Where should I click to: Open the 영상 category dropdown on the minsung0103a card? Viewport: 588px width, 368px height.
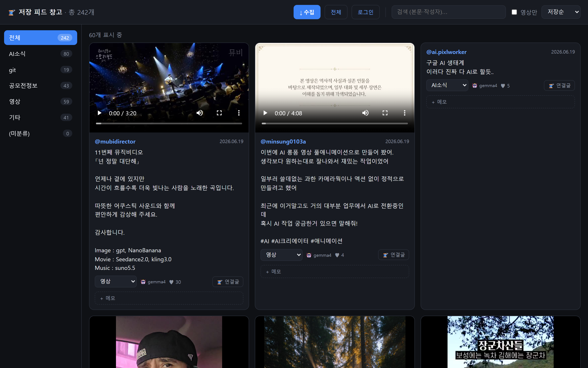tap(281, 255)
